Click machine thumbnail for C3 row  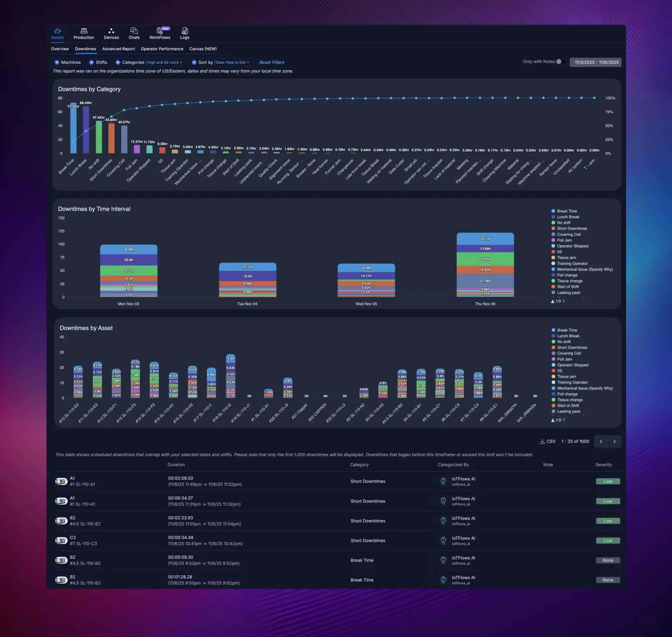(61, 540)
